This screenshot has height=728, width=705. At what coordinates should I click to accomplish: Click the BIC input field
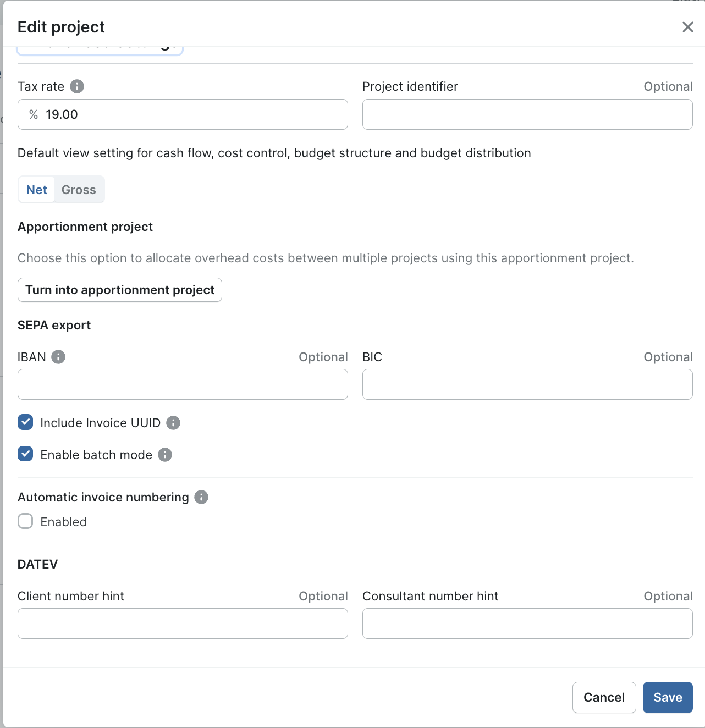(527, 384)
